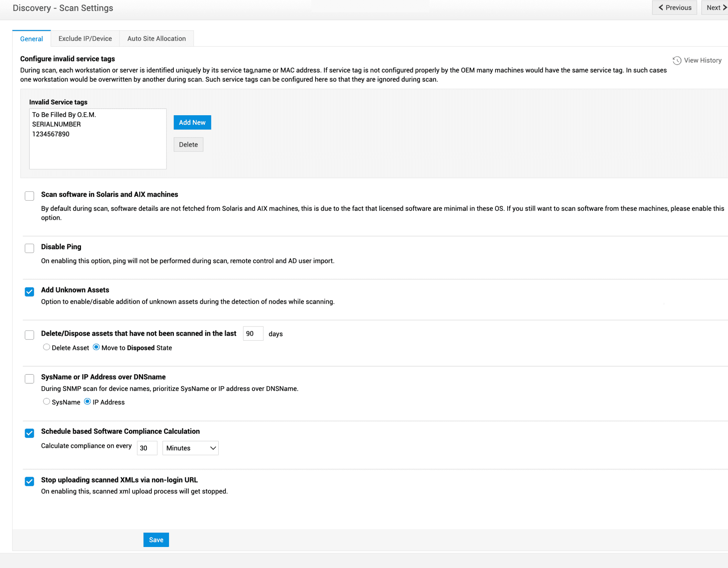Enable Scan software in Solaris and AIX

(29, 196)
